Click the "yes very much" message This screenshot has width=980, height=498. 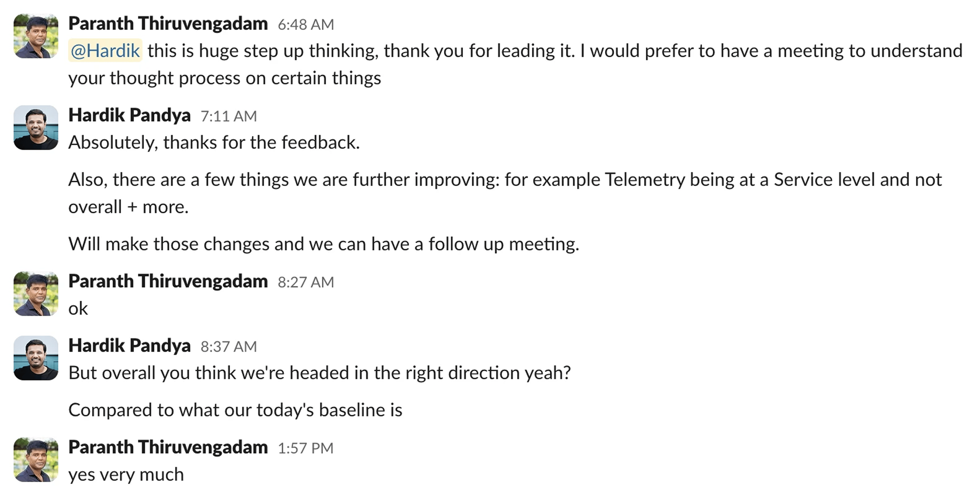tap(126, 474)
